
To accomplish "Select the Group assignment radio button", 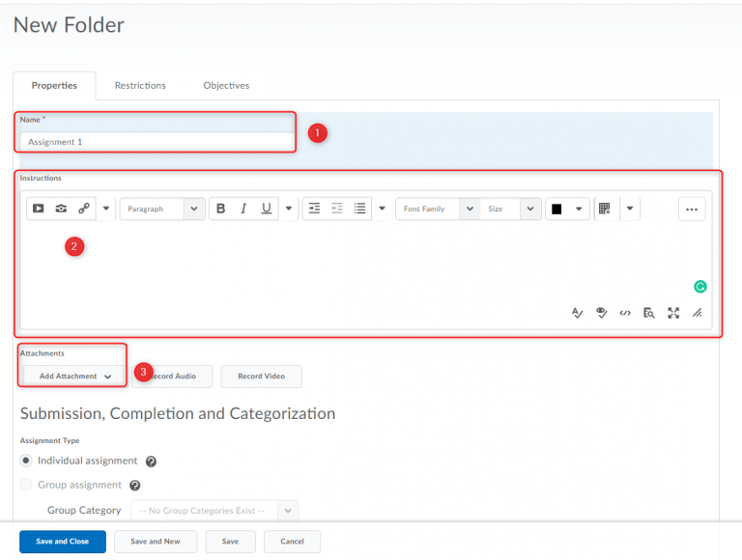I will click(x=26, y=485).
